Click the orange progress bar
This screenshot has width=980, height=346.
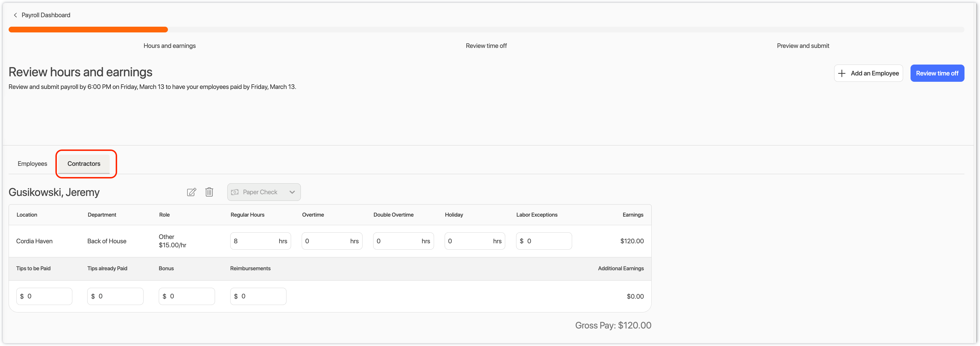point(88,30)
